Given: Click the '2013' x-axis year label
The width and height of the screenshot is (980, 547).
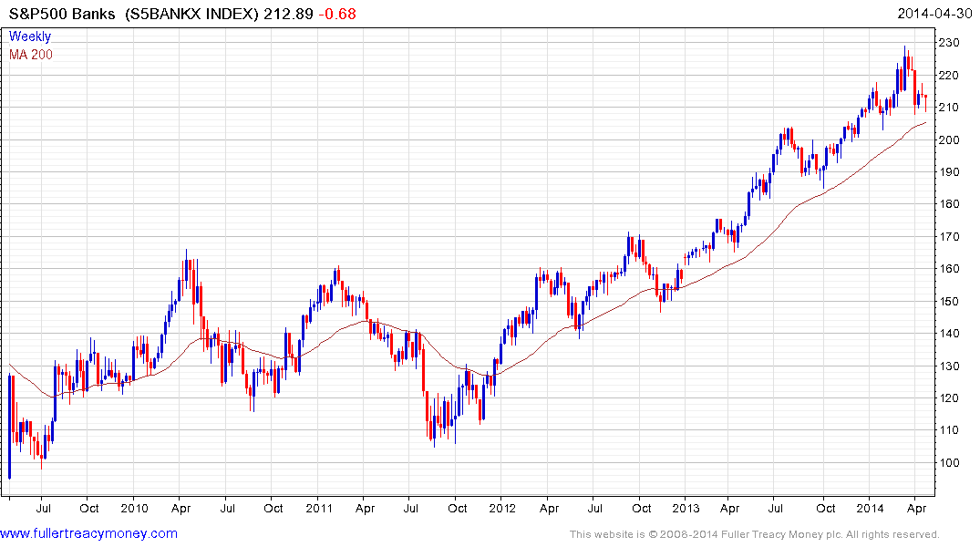Looking at the screenshot, I should (x=686, y=508).
